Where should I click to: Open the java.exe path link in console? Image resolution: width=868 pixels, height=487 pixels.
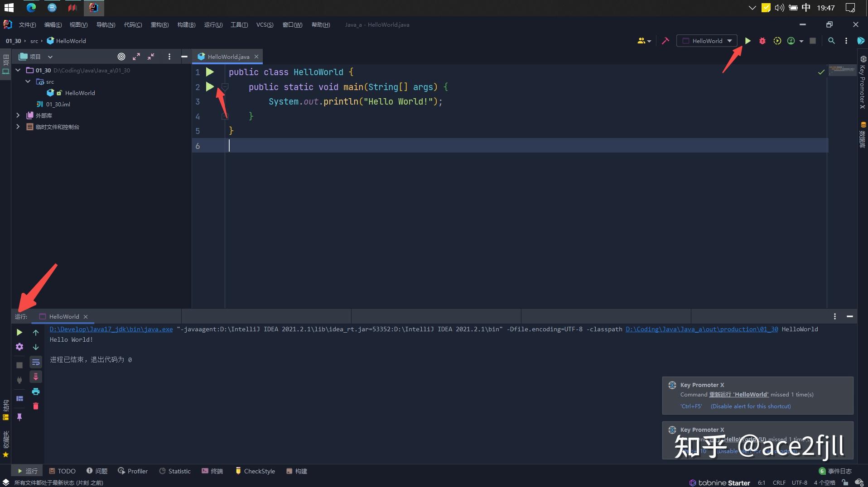(x=111, y=329)
